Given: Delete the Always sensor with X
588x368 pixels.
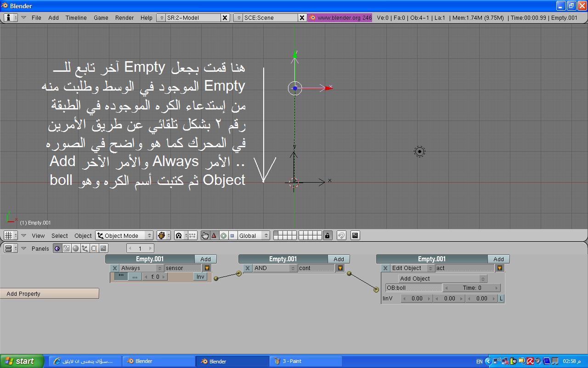Looking at the screenshot, I should [x=115, y=268].
